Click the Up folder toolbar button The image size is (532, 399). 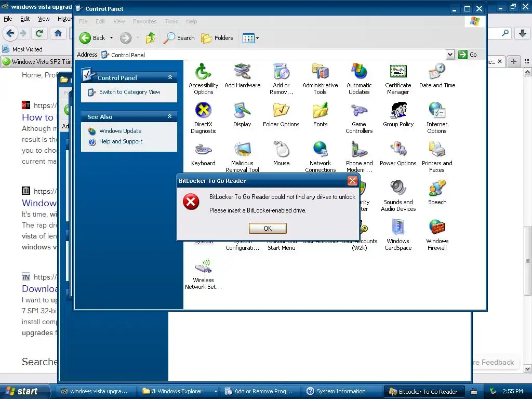coord(150,38)
